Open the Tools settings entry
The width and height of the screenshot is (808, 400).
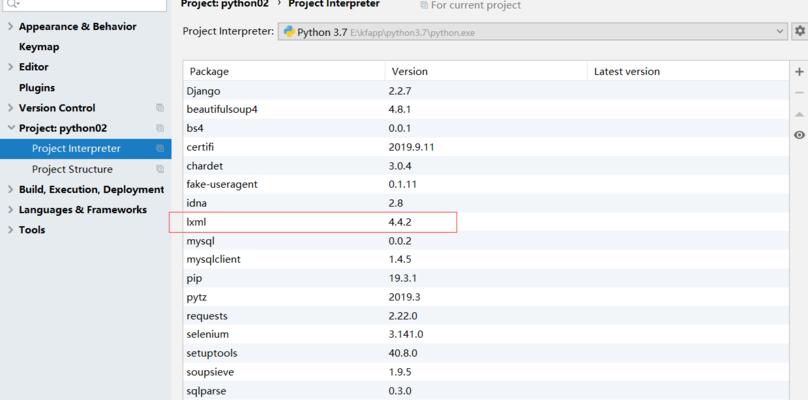coord(32,230)
